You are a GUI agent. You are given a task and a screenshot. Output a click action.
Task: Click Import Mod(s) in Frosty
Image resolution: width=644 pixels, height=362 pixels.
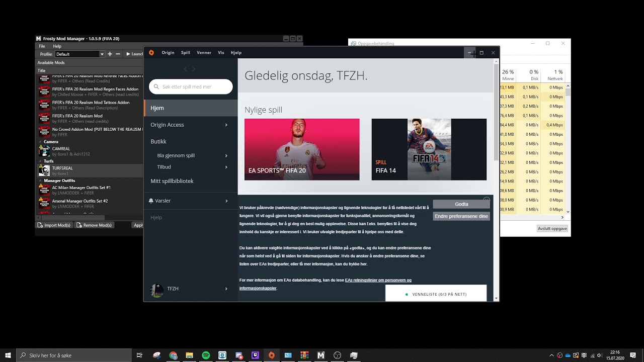coord(54,225)
